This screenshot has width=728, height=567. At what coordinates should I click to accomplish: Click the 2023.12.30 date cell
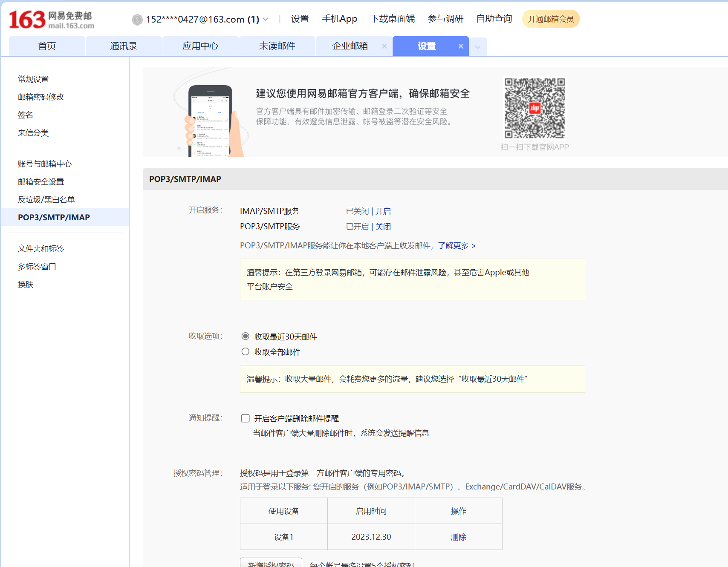point(371,537)
